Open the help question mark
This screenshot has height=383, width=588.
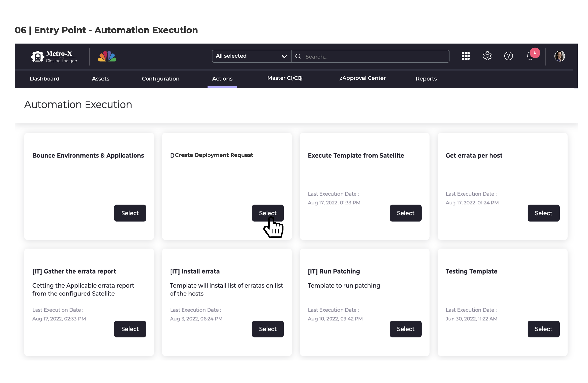point(509,56)
